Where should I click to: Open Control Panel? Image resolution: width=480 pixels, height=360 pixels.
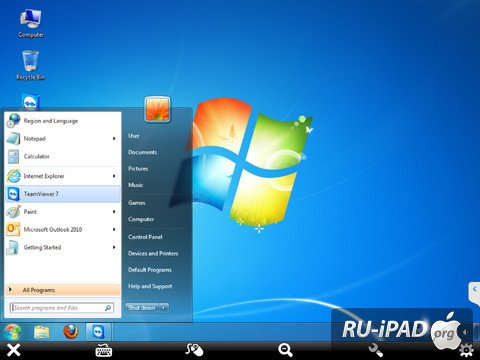145,237
